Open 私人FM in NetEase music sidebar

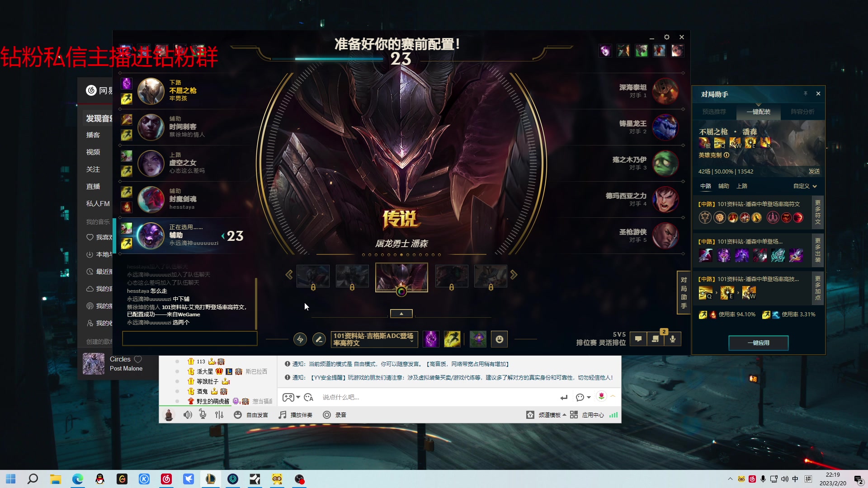(x=98, y=204)
